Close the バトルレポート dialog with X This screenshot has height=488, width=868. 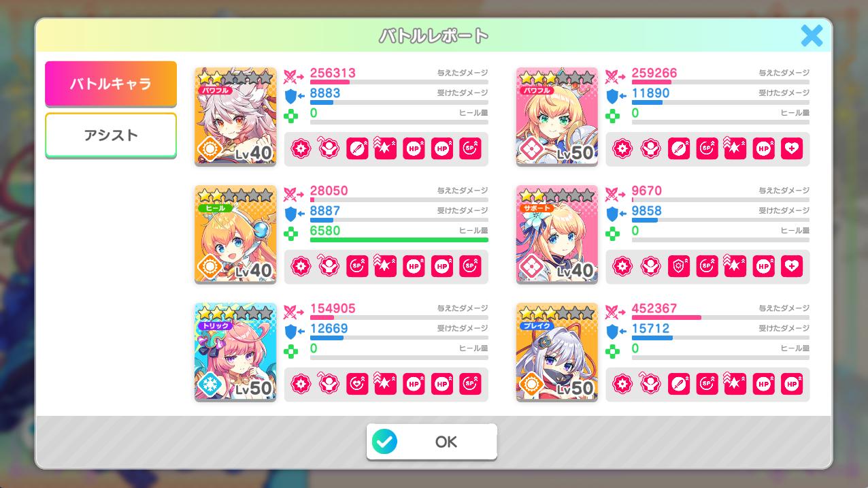[812, 35]
